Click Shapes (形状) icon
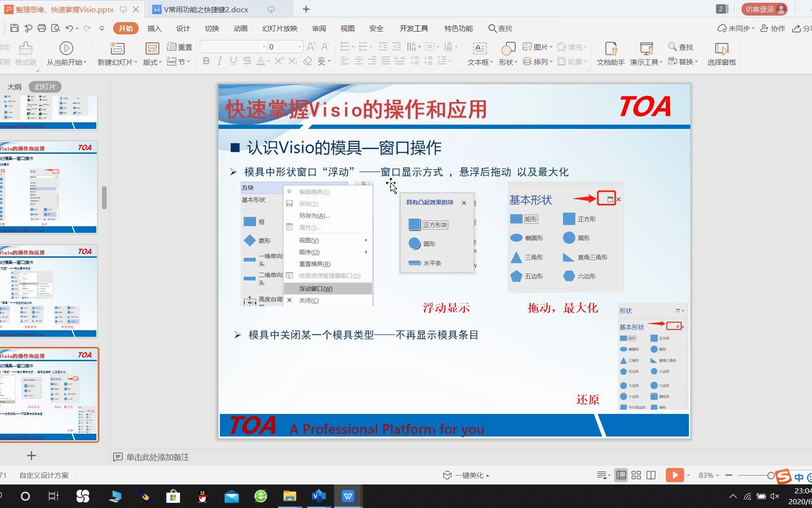Viewport: 812px width, 508px height. 508,48
